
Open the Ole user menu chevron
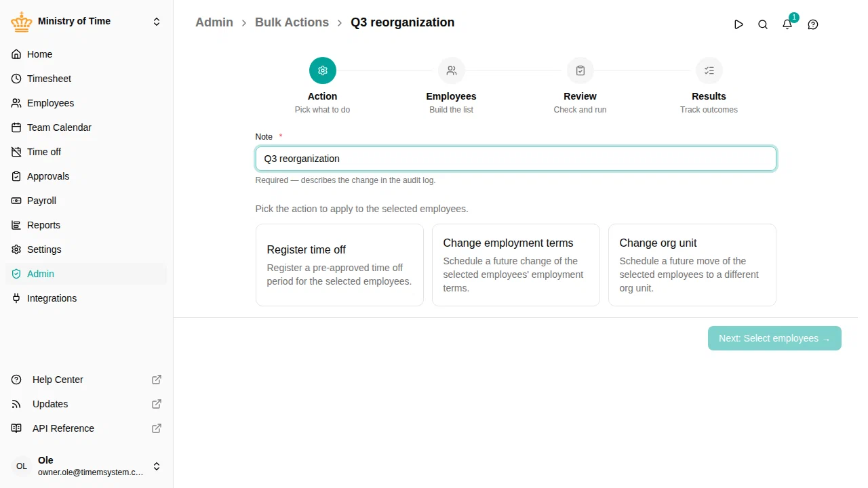click(157, 466)
